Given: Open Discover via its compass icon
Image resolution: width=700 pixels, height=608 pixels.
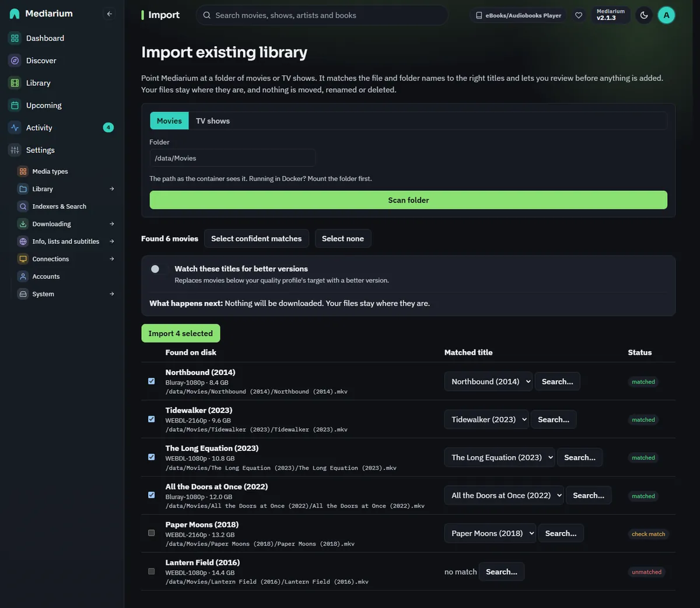Looking at the screenshot, I should (15, 61).
